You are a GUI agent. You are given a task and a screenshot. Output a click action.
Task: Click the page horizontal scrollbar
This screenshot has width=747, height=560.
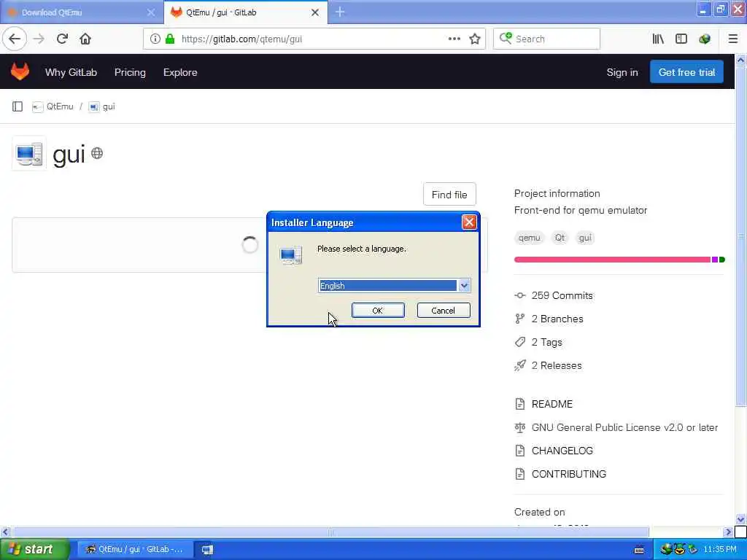point(330,532)
